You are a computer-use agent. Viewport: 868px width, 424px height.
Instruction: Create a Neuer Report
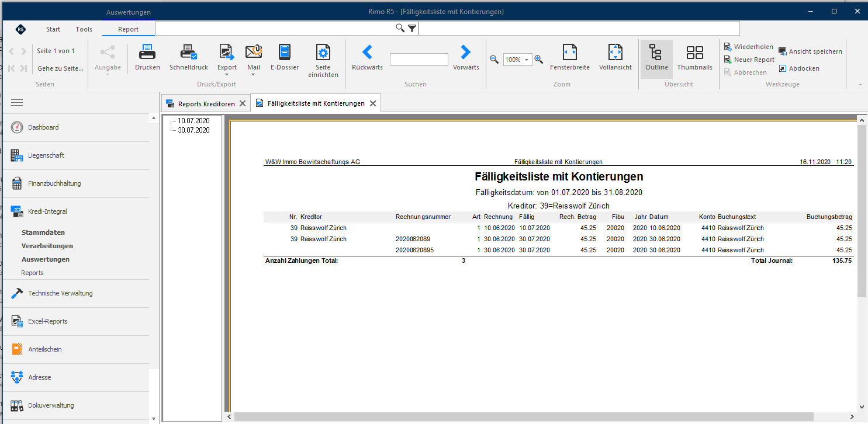pyautogui.click(x=749, y=60)
